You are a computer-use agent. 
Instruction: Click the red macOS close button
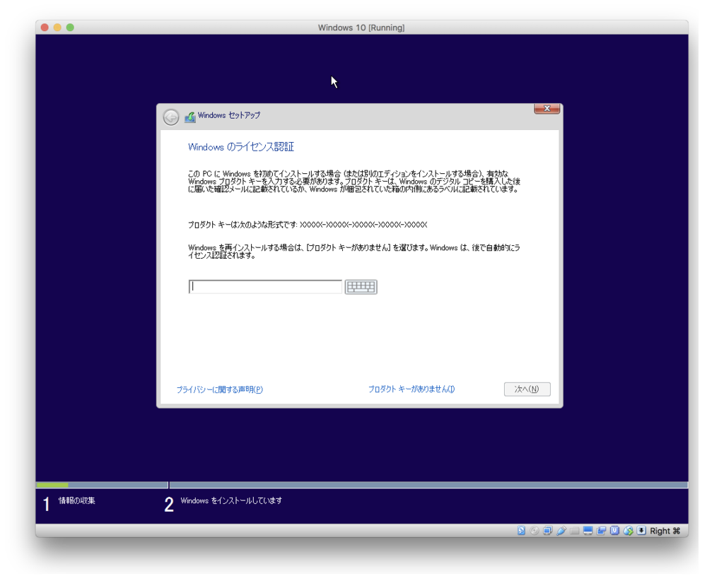pyautogui.click(x=45, y=28)
